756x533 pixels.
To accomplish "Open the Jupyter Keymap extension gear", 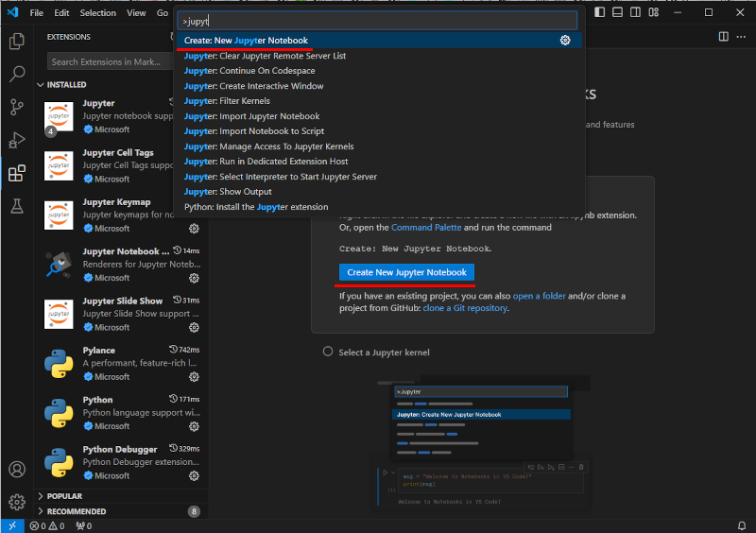I will coord(194,228).
